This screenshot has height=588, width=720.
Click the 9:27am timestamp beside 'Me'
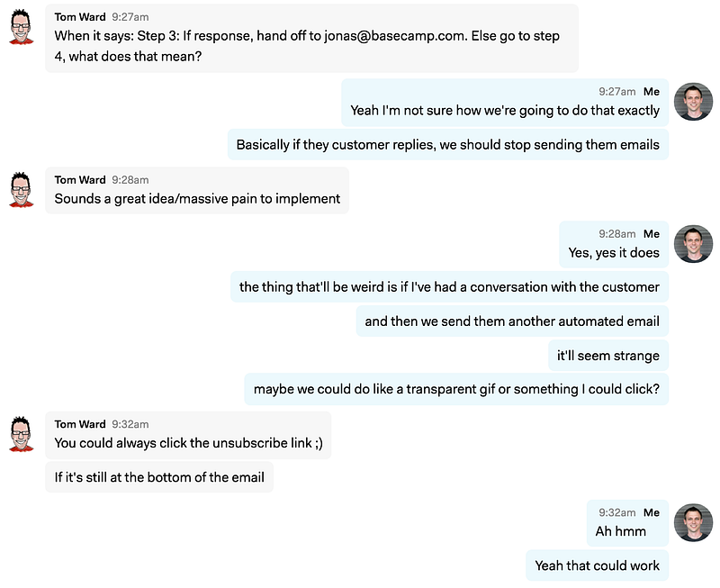coord(617,92)
